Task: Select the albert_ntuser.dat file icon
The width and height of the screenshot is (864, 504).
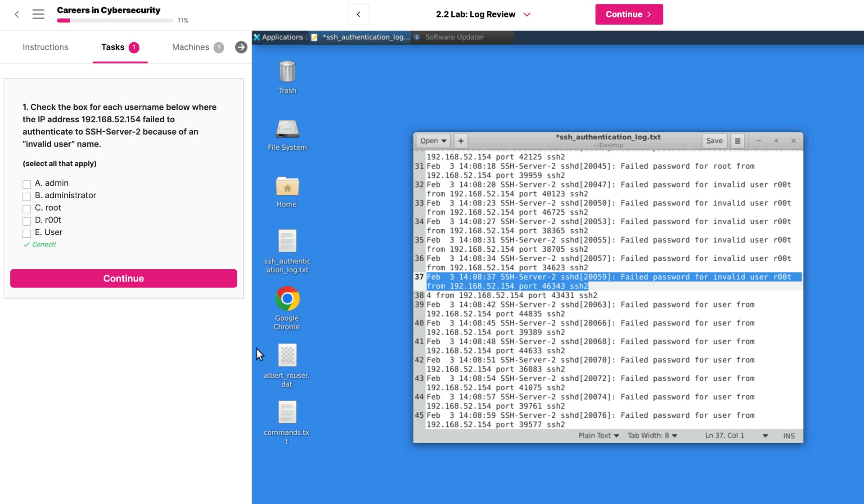Action: pyautogui.click(x=287, y=356)
